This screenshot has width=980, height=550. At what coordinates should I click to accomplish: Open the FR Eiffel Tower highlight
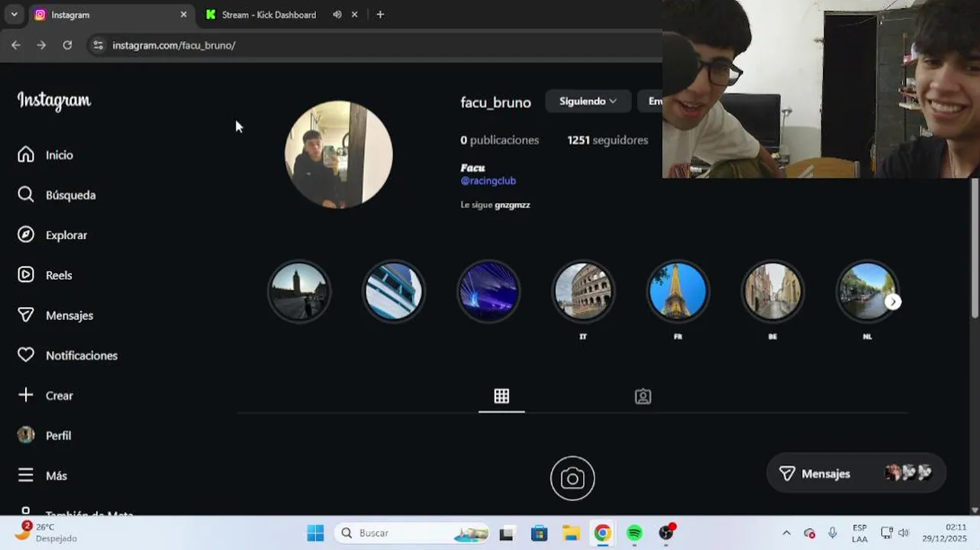click(678, 292)
